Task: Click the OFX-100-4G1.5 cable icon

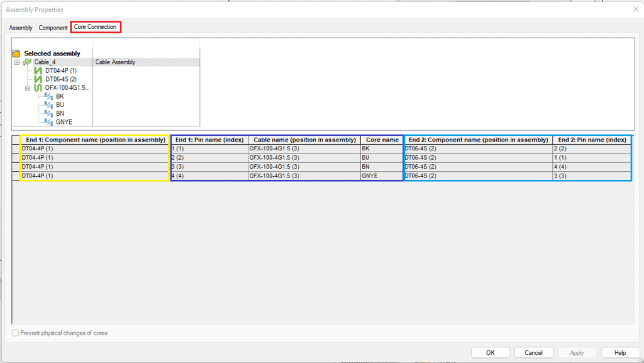Action: point(38,88)
